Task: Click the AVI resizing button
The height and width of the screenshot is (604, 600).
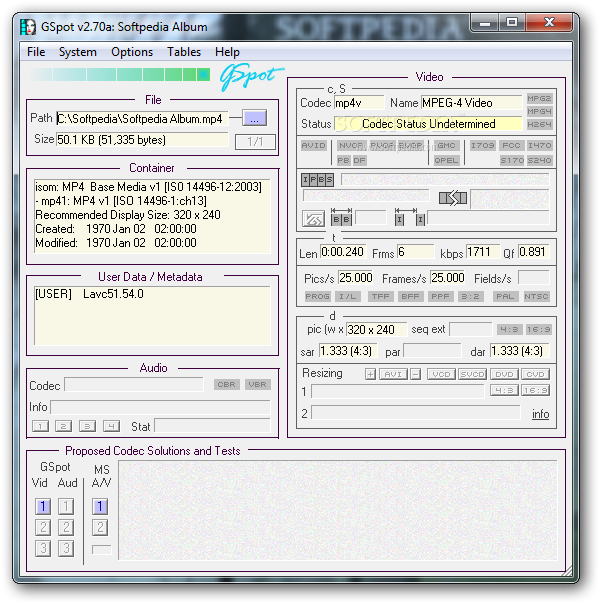Action: [x=393, y=374]
